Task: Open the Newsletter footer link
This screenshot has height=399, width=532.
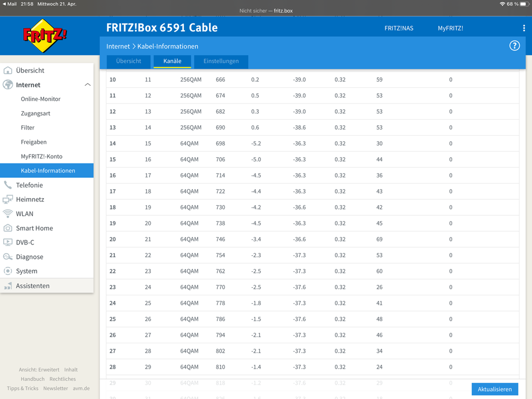Action: pyautogui.click(x=55, y=388)
